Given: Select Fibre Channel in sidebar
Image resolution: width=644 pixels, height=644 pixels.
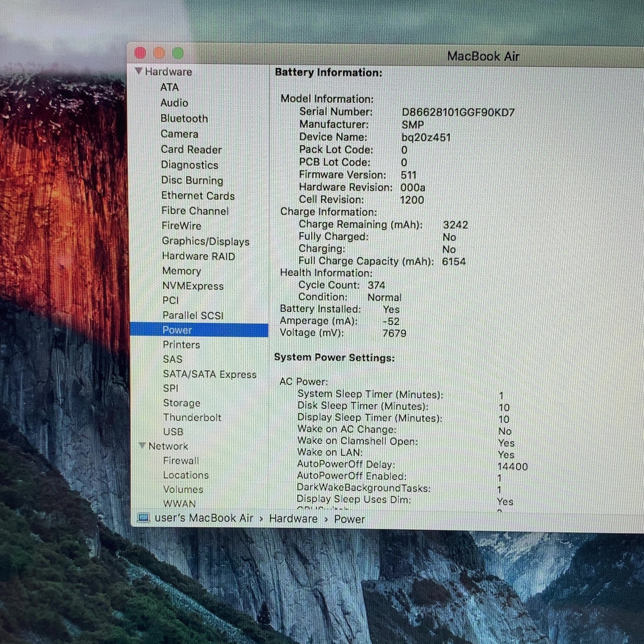Looking at the screenshot, I should (x=195, y=211).
